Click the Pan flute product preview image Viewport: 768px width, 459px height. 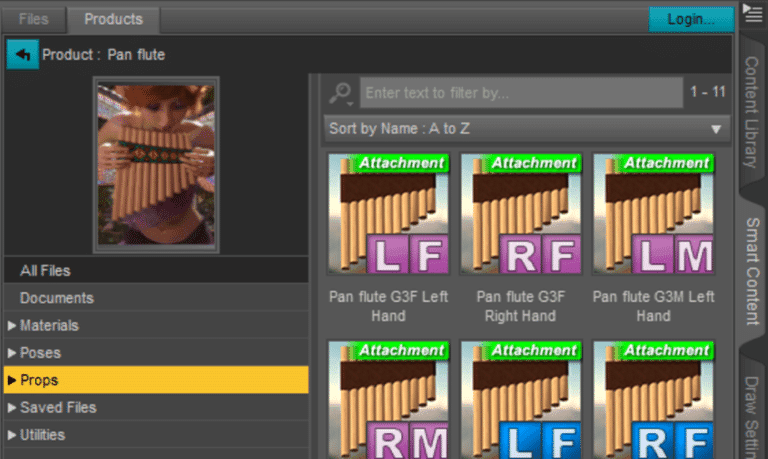(156, 164)
